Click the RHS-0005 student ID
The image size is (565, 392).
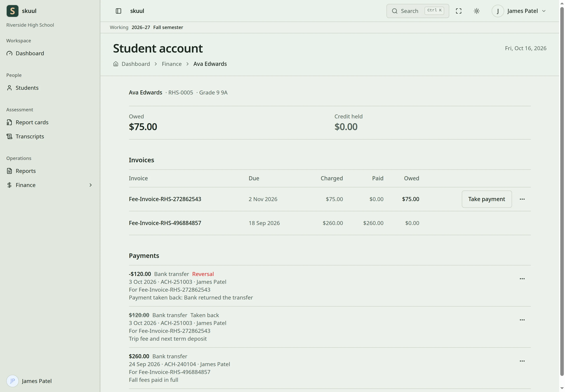point(180,93)
